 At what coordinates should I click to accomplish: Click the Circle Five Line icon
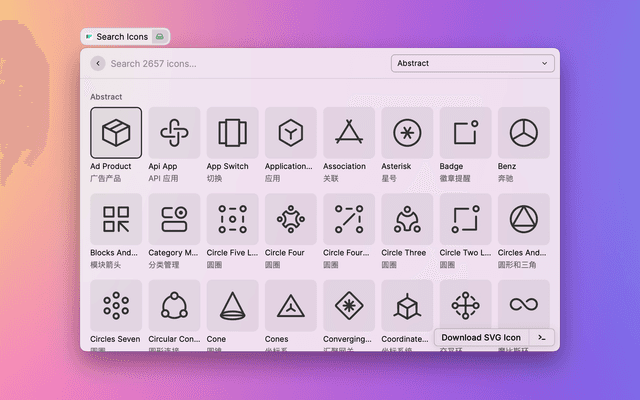coord(232,219)
